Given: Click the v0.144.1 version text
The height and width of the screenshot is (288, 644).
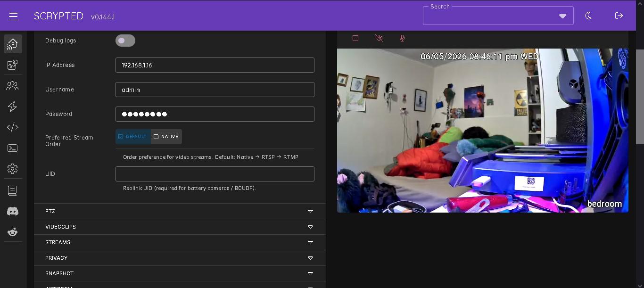Looking at the screenshot, I should click(103, 17).
